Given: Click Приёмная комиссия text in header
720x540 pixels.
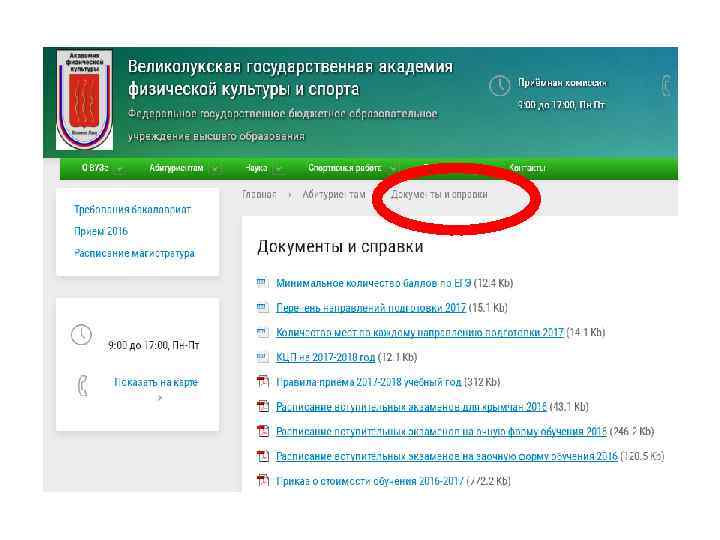Looking at the screenshot, I should pyautogui.click(x=562, y=83).
